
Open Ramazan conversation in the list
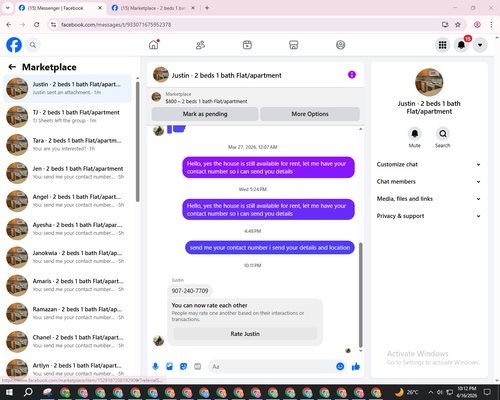(67, 313)
